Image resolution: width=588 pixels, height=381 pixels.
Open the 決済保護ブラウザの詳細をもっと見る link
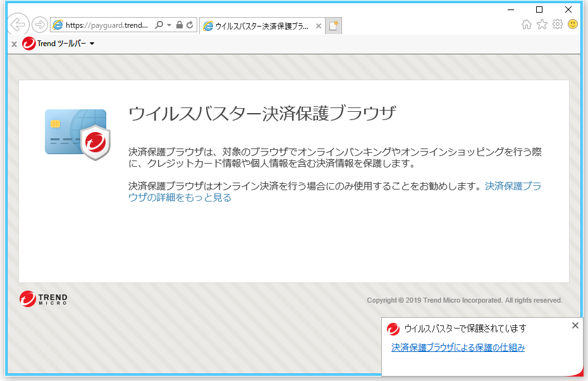(x=180, y=197)
